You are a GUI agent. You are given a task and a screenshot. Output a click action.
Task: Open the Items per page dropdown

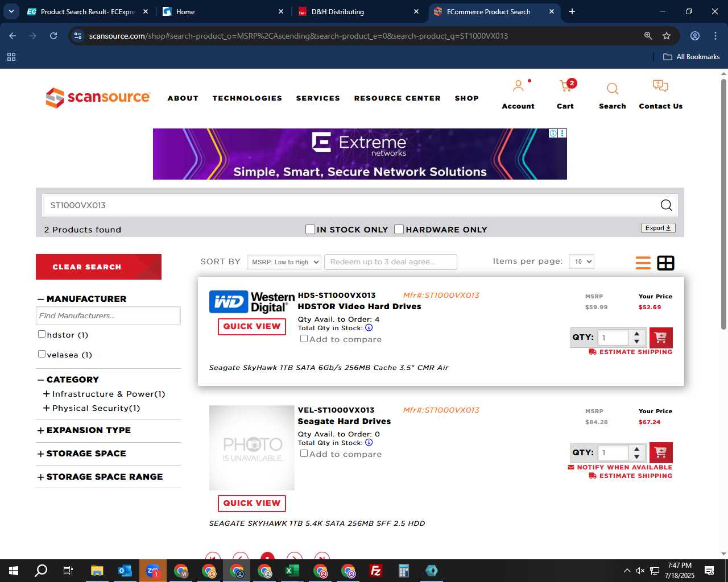pyautogui.click(x=582, y=261)
